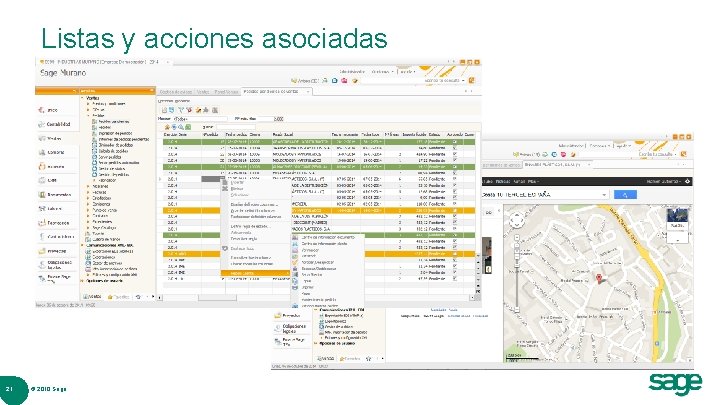This screenshot has width=720, height=405.
Task: Toggle Aceptado checkbox in third green row
Action: (455, 235)
